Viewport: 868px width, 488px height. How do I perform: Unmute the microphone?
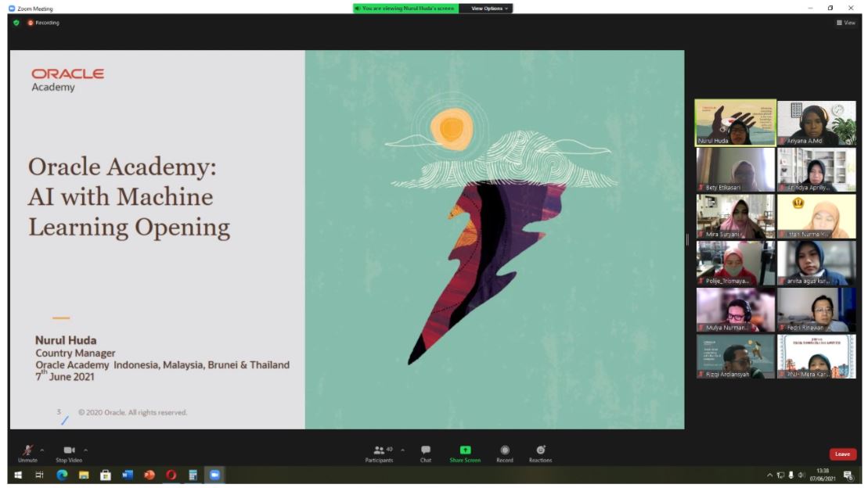[x=27, y=453]
